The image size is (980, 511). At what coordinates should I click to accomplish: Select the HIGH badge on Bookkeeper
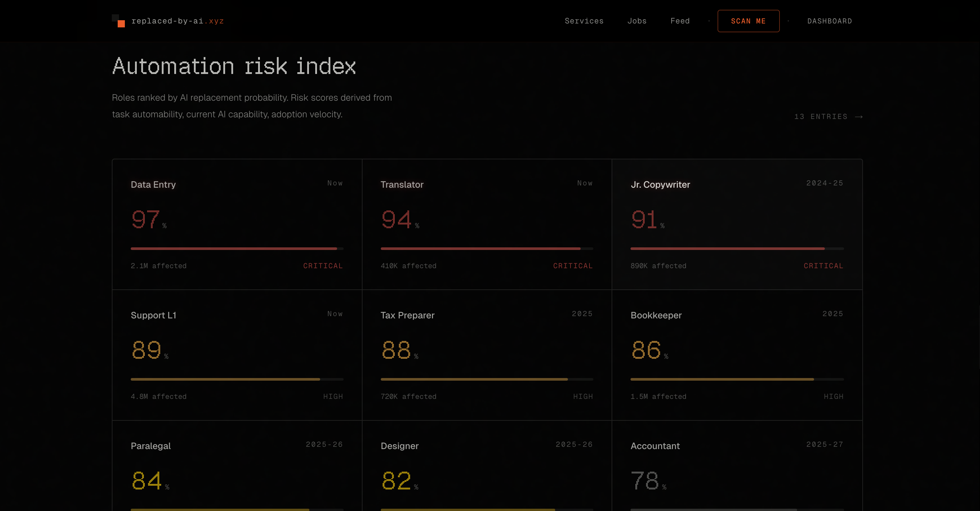(834, 396)
